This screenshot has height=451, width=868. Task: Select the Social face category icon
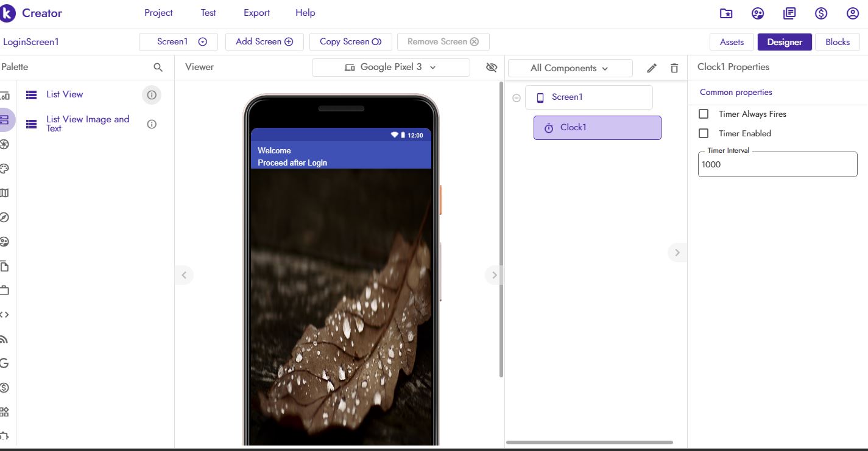point(5,242)
